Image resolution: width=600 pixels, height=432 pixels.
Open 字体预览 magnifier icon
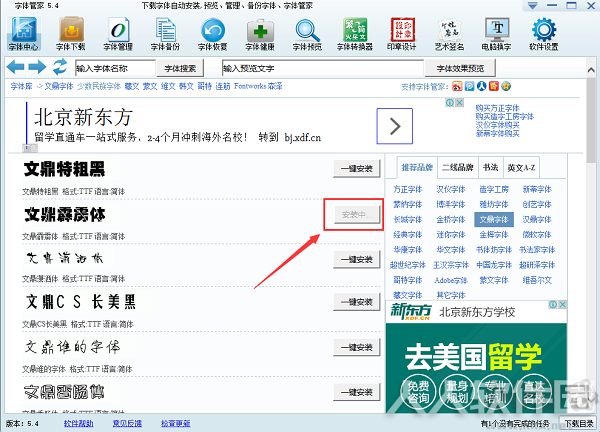tap(307, 34)
